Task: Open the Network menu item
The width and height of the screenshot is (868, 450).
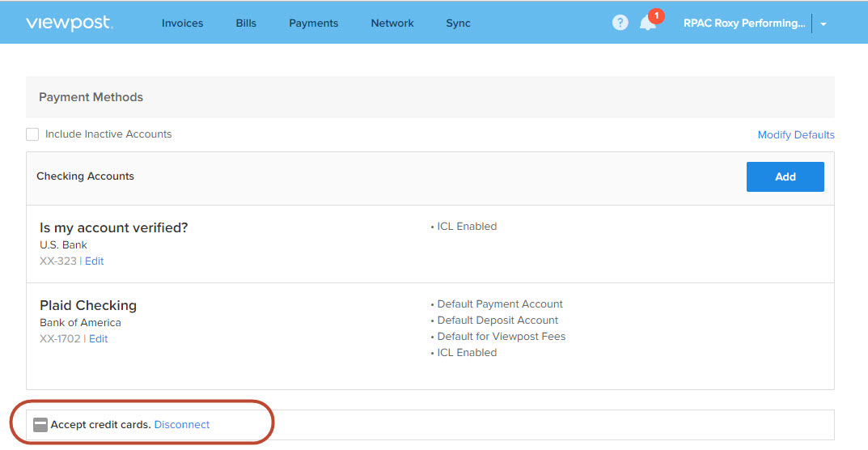Action: [x=392, y=23]
